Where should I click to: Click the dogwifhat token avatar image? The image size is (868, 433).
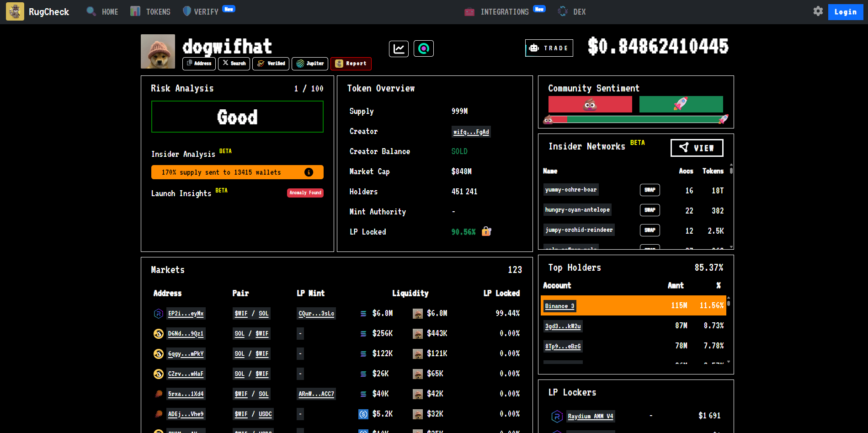tap(158, 51)
